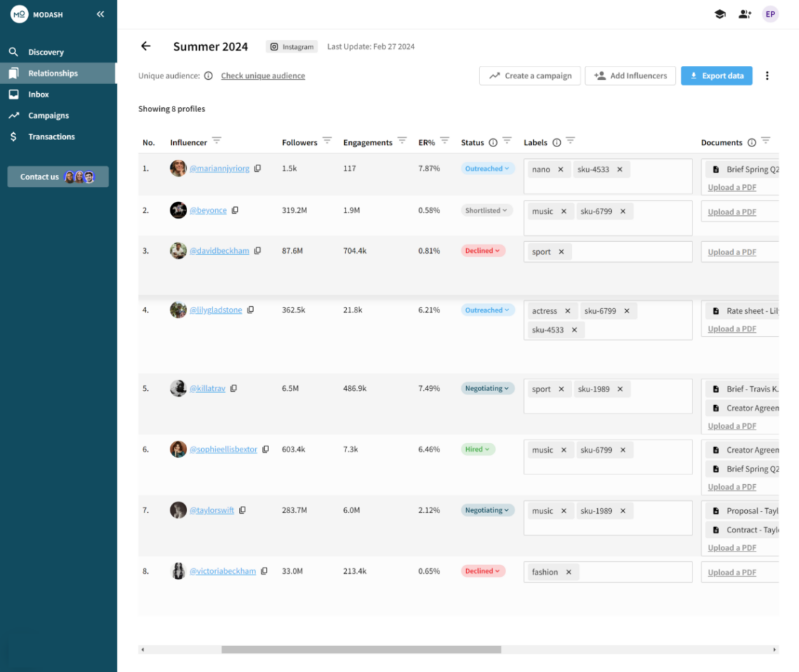
Task: Go to Discovery in the sidebar
Action: click(x=46, y=53)
